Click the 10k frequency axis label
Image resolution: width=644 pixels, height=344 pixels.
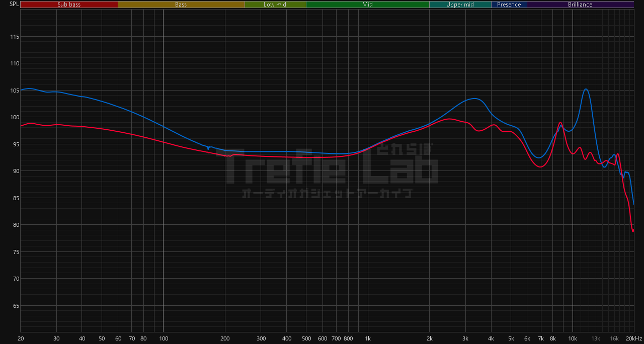[x=573, y=338]
